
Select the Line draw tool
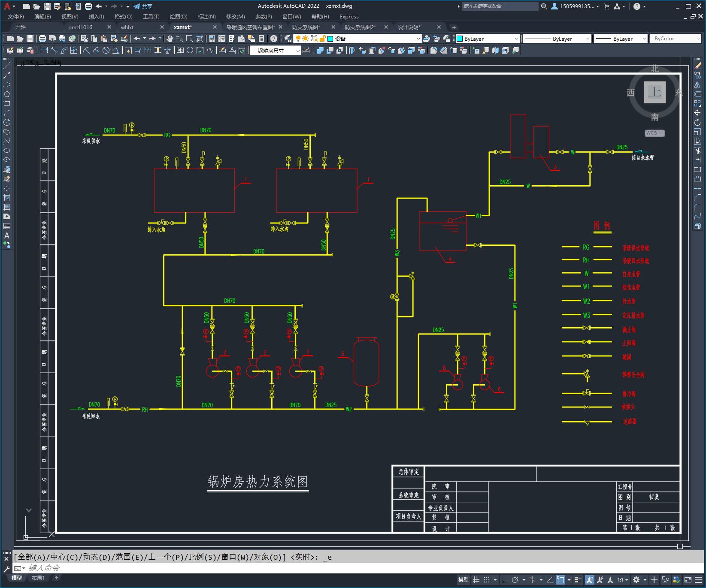pyautogui.click(x=7, y=65)
